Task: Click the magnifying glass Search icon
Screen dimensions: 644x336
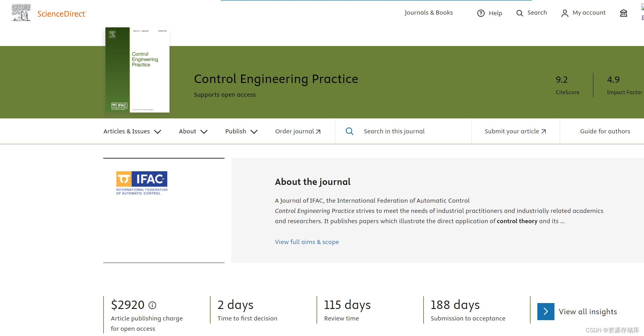Action: tap(520, 13)
